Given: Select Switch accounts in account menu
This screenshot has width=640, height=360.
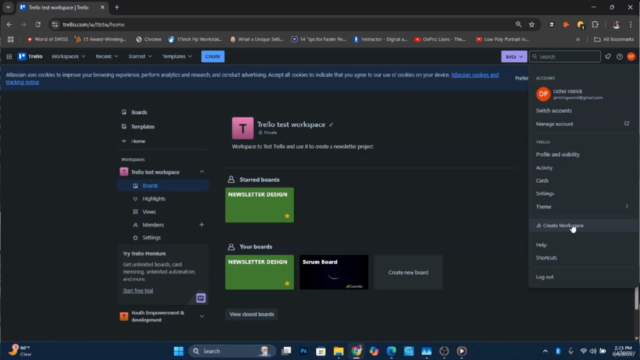Looking at the screenshot, I should click(x=553, y=111).
